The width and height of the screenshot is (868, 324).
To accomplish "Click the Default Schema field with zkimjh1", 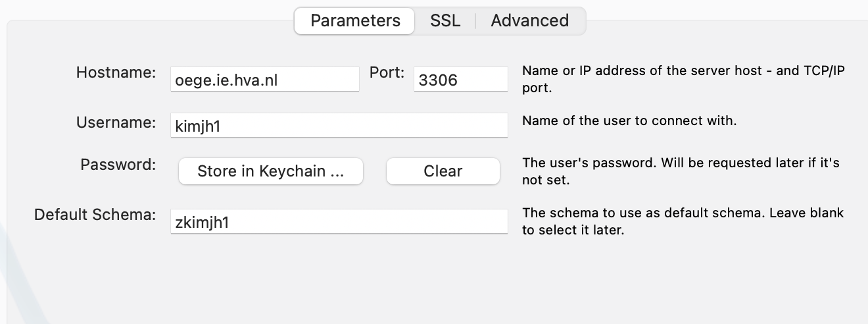I will click(339, 221).
